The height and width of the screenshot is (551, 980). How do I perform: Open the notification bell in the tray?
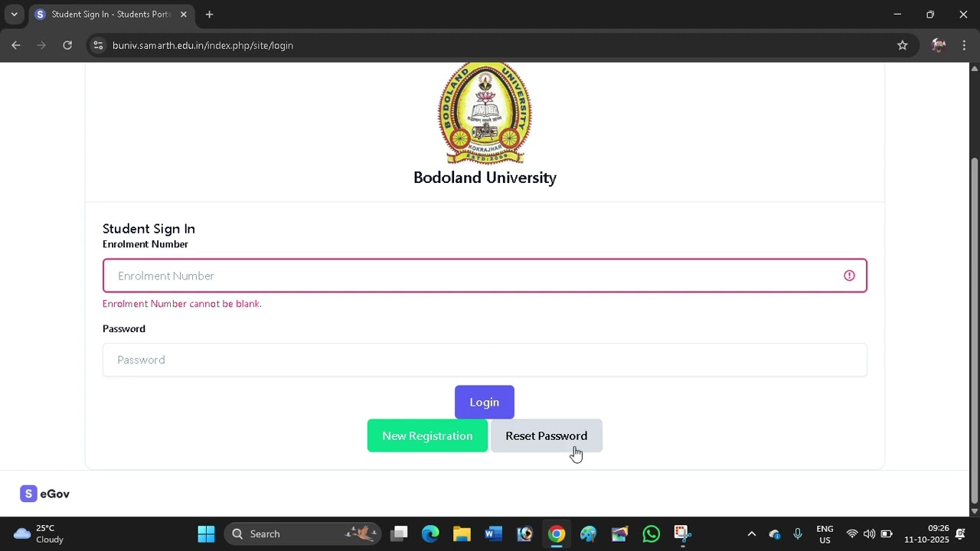click(961, 533)
